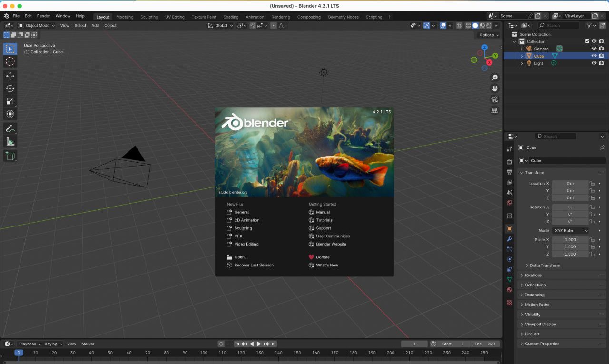Expand the Delta Transform section
The height and width of the screenshot is (364, 609).
tap(545, 266)
